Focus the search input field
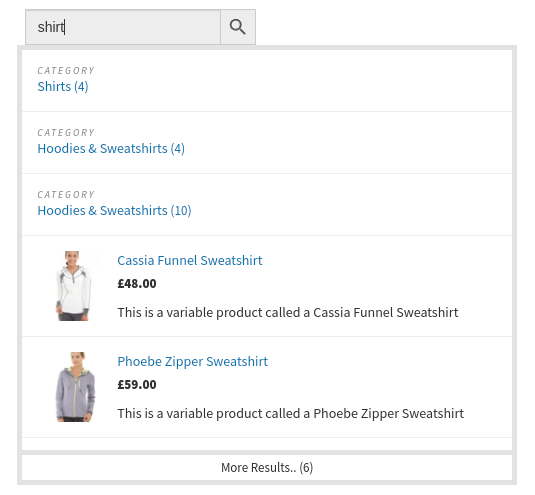The width and height of the screenshot is (535, 495). (x=123, y=27)
